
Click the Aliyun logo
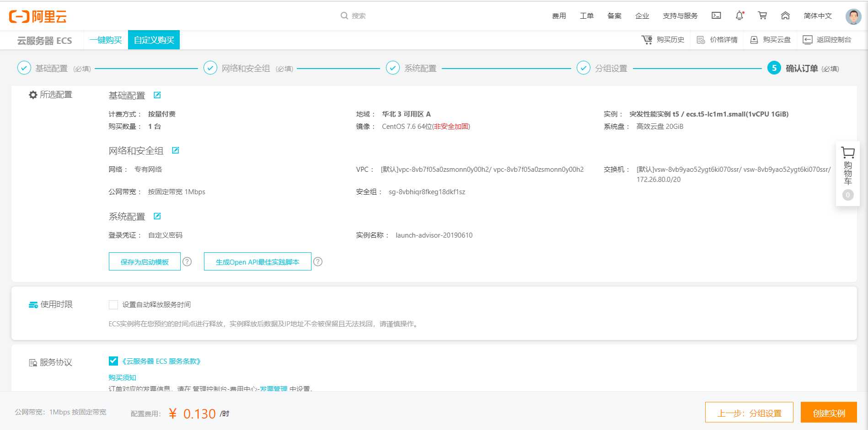pyautogui.click(x=38, y=16)
